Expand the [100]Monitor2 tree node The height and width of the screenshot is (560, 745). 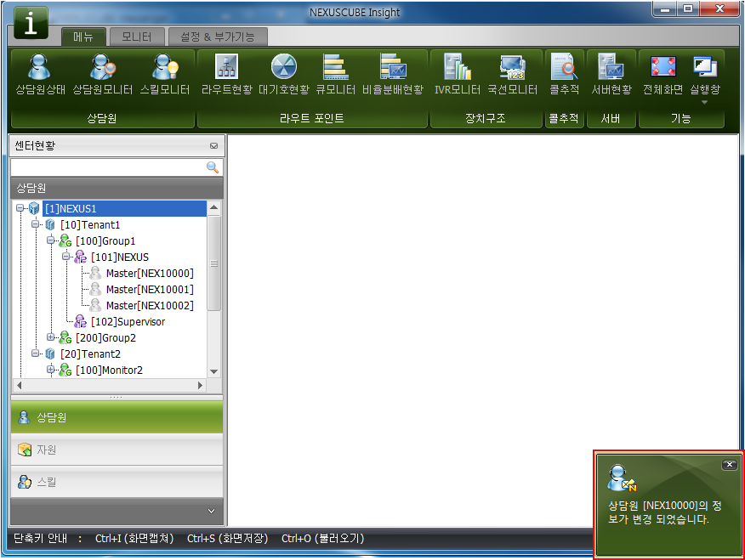(x=50, y=369)
